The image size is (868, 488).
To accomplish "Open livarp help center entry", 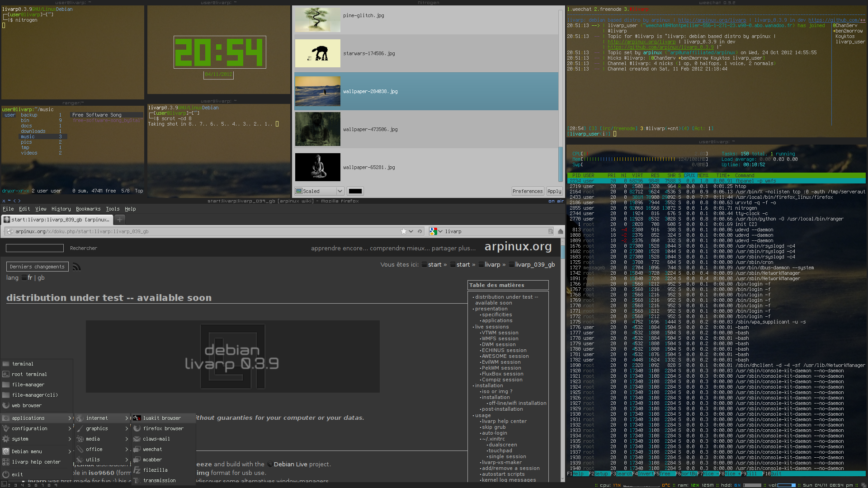I will pos(36,462).
